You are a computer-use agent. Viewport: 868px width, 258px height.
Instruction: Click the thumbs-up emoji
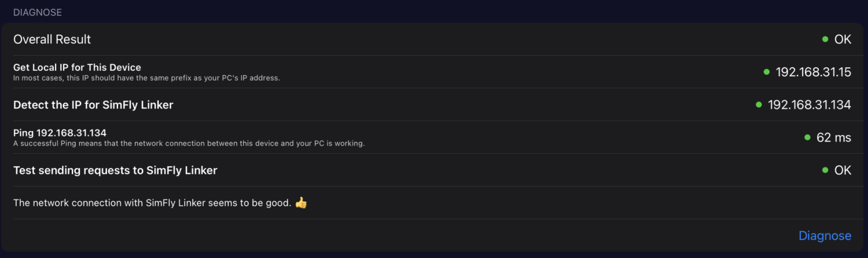[x=301, y=203]
